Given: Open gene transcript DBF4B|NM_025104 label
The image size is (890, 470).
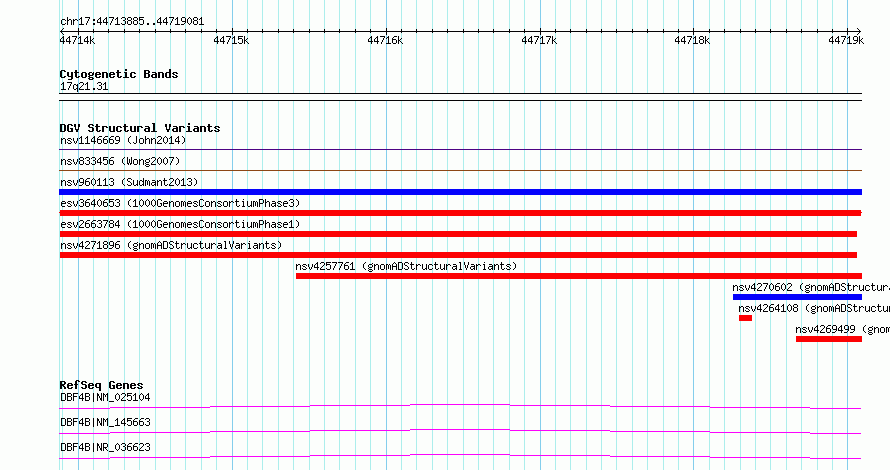Looking at the screenshot, I should pyautogui.click(x=105, y=397).
